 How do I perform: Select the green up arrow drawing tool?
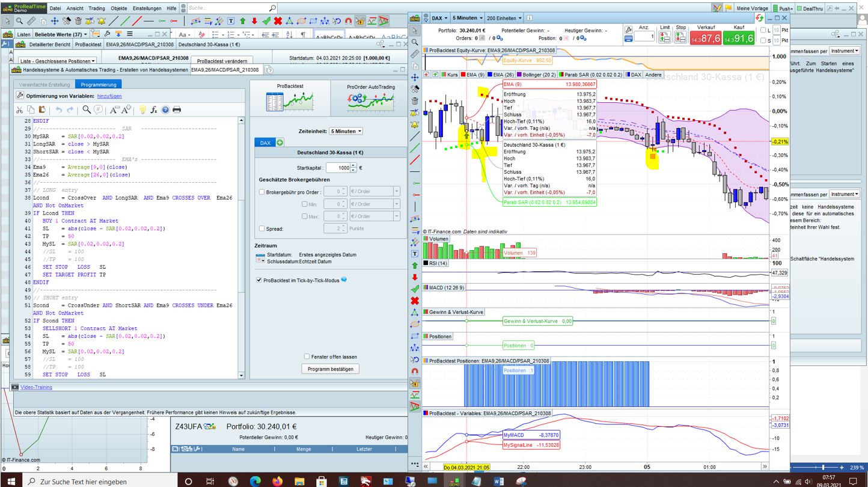pyautogui.click(x=243, y=21)
